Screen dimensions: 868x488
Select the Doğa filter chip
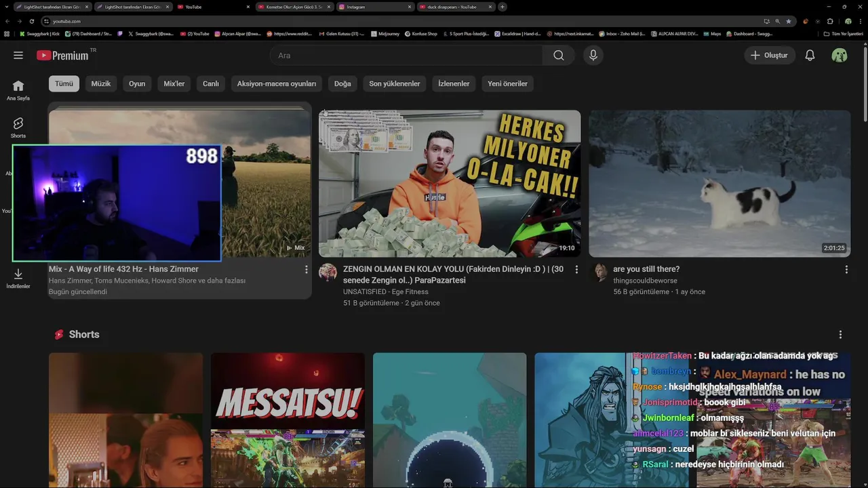point(342,83)
